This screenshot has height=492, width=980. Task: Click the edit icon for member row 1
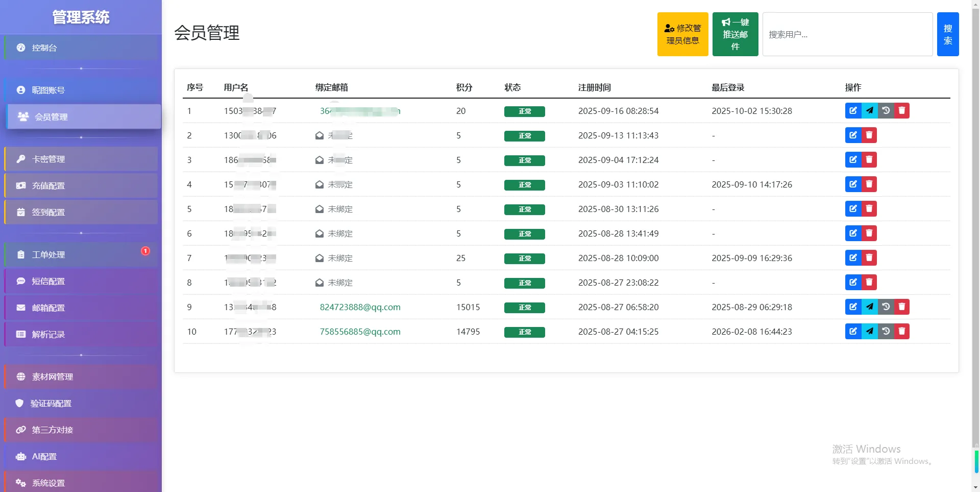tap(853, 111)
